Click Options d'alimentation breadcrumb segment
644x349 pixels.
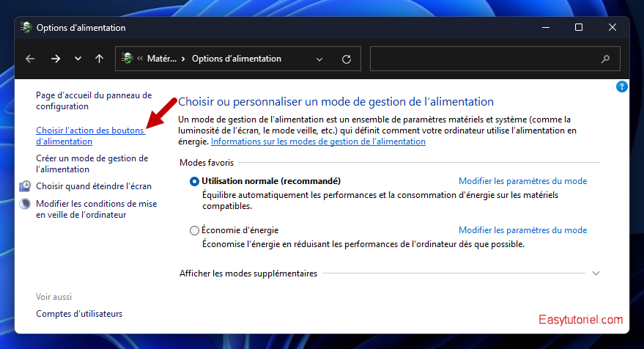point(237,59)
